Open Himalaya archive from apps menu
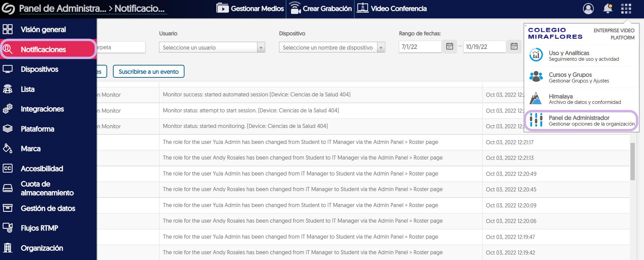This screenshot has height=260, width=644. pyautogui.click(x=581, y=99)
